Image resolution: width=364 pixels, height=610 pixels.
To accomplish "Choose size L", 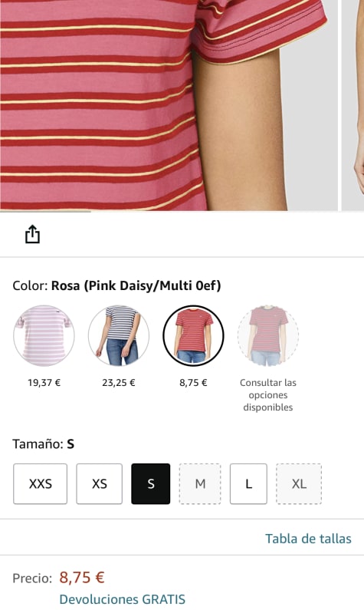I will (x=248, y=483).
